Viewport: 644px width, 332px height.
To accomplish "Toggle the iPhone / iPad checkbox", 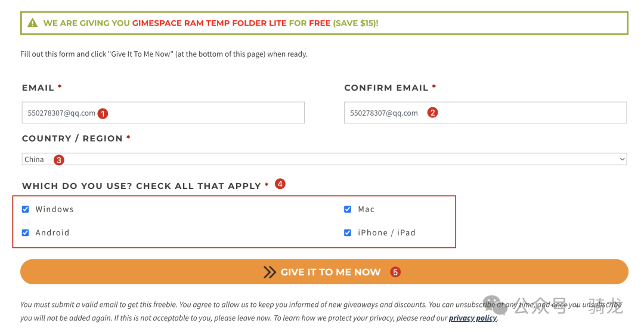I will coord(348,232).
